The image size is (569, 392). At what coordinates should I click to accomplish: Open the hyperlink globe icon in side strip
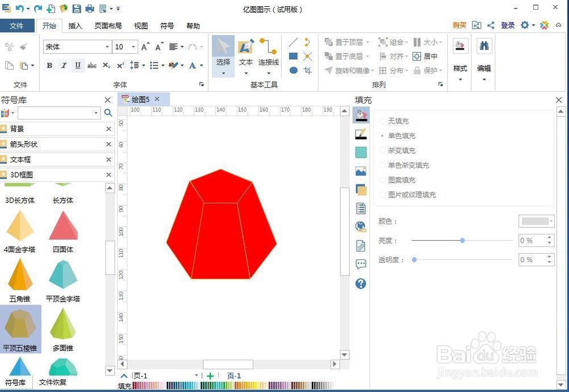click(x=361, y=227)
